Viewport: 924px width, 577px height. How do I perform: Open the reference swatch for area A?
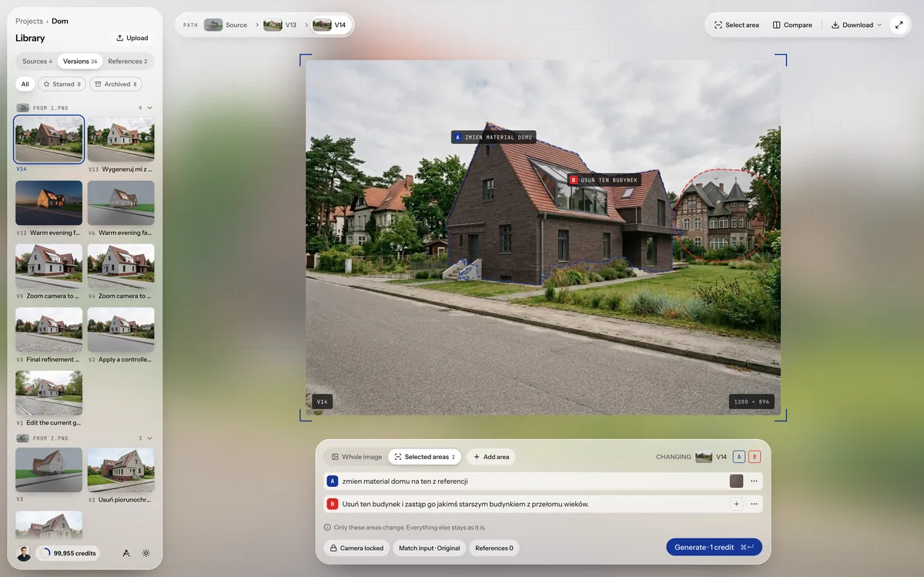(736, 481)
